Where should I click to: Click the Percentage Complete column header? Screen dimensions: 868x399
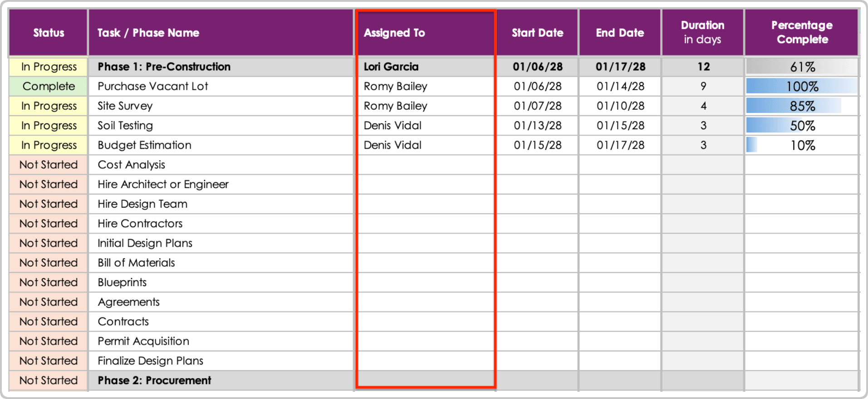click(802, 32)
